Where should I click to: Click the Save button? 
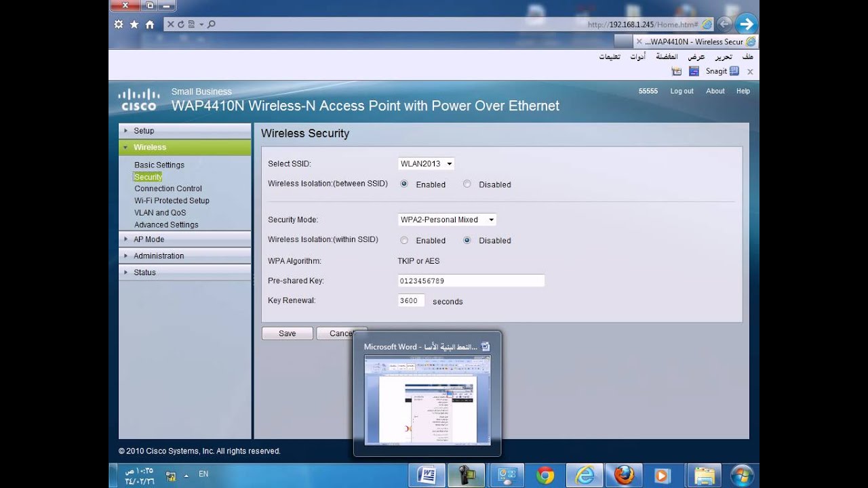(x=288, y=333)
